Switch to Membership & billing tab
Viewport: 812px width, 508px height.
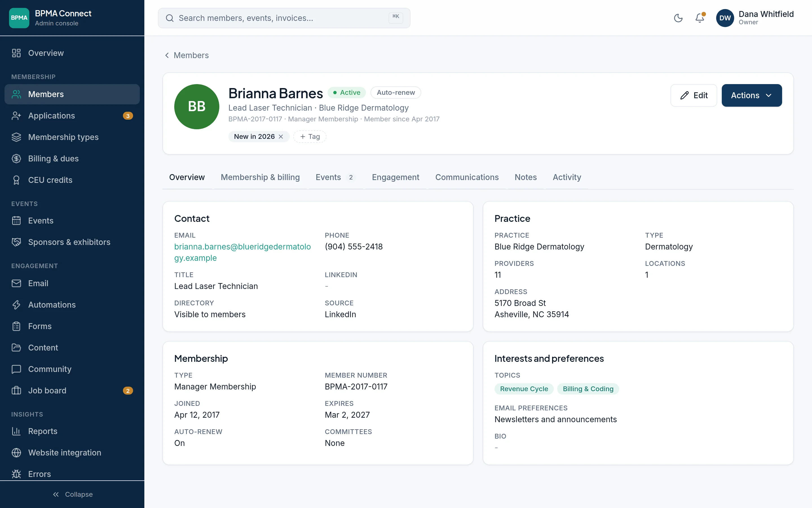point(260,178)
